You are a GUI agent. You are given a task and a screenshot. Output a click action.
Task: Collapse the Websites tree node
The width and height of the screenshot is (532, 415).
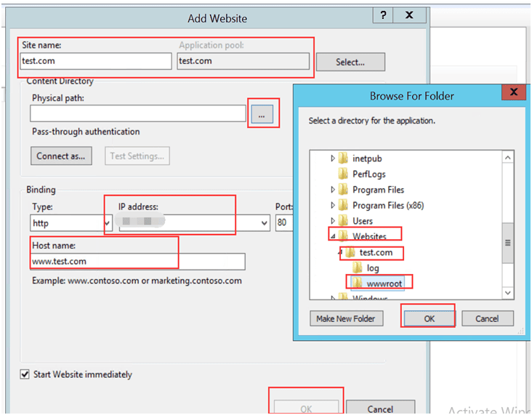click(x=333, y=237)
